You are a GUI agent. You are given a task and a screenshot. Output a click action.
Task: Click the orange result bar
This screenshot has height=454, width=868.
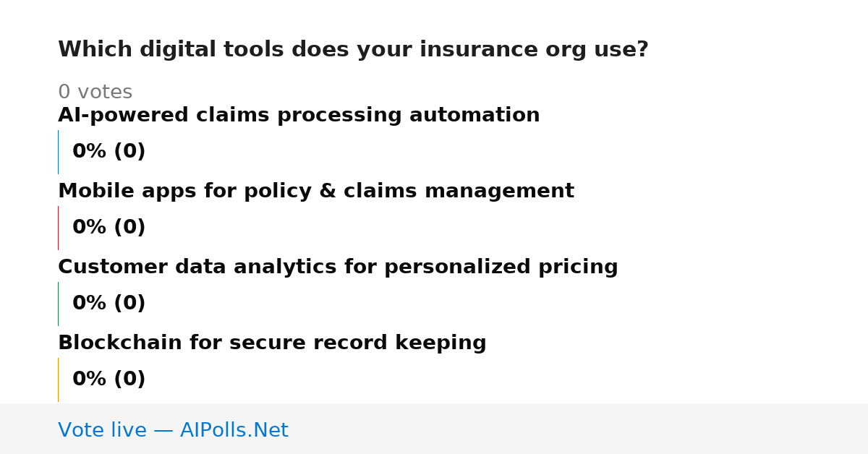(x=58, y=380)
